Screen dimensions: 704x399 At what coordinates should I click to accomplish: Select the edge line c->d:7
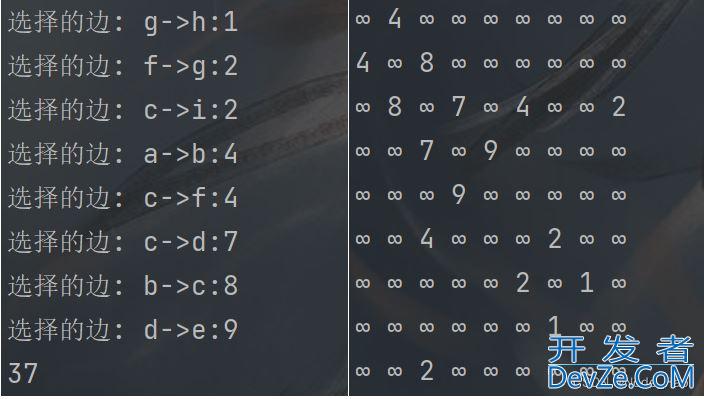(x=123, y=242)
